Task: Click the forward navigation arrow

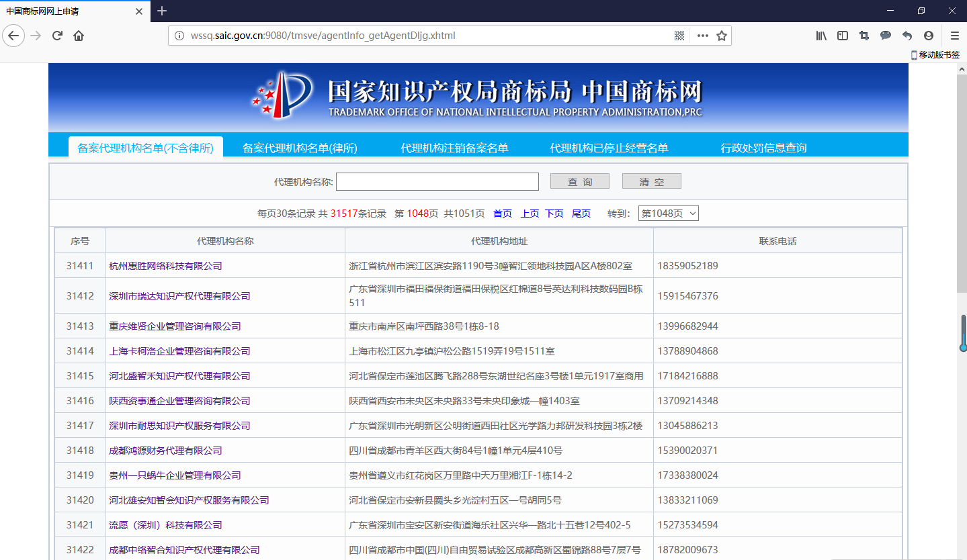Action: [x=36, y=36]
